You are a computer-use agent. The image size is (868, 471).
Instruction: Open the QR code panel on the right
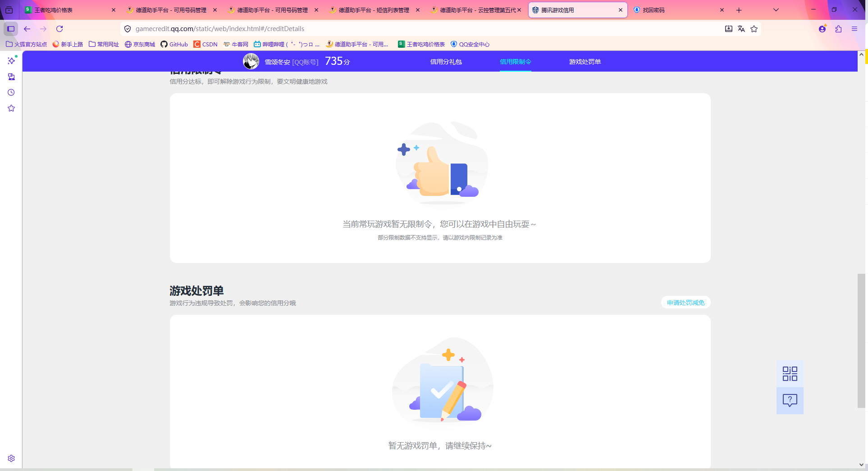(789, 373)
